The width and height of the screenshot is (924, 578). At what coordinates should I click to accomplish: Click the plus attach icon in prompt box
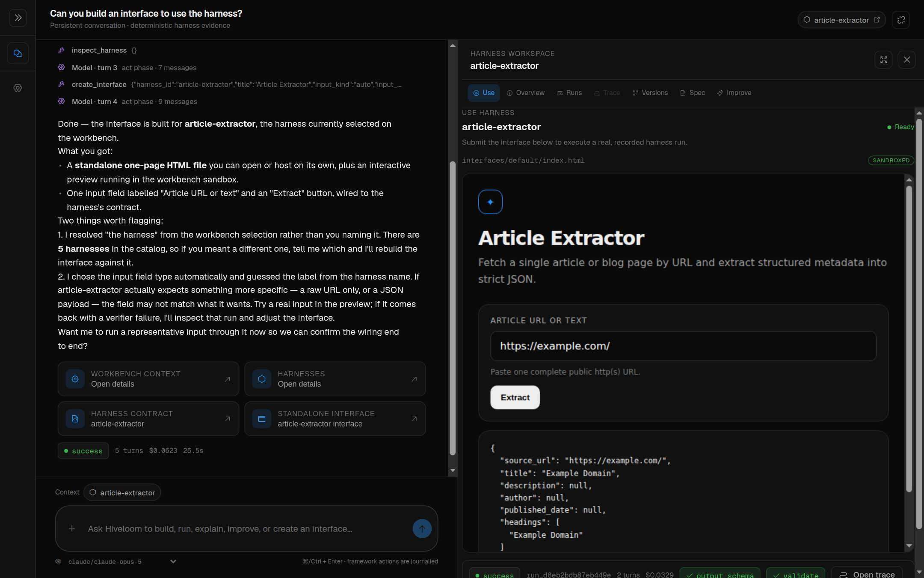coord(72,528)
